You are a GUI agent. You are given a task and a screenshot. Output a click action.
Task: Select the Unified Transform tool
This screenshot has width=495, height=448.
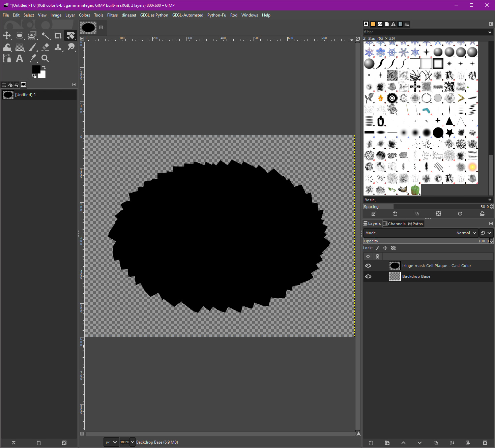[71, 35]
